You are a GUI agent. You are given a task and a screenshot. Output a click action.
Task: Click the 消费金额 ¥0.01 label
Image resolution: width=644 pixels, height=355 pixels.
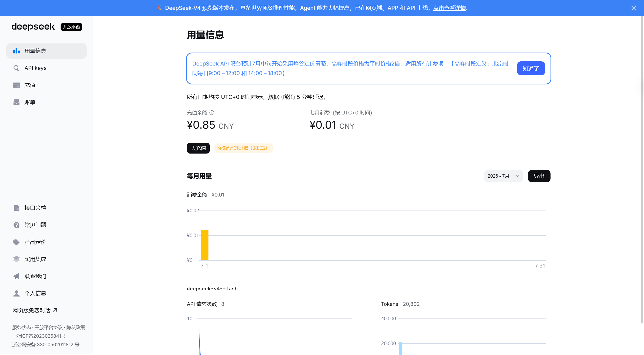[x=205, y=195]
